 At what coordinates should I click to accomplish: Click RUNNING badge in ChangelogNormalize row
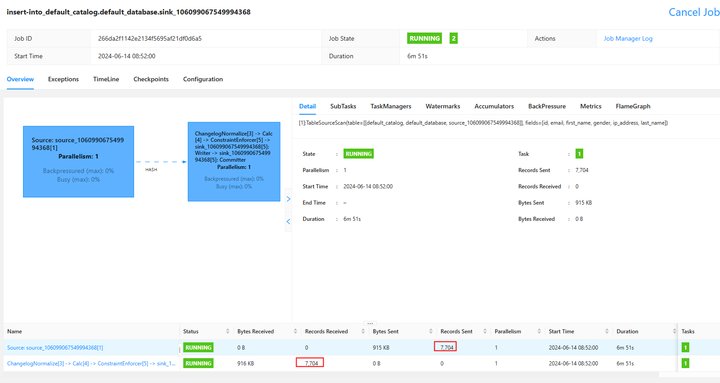(x=198, y=363)
